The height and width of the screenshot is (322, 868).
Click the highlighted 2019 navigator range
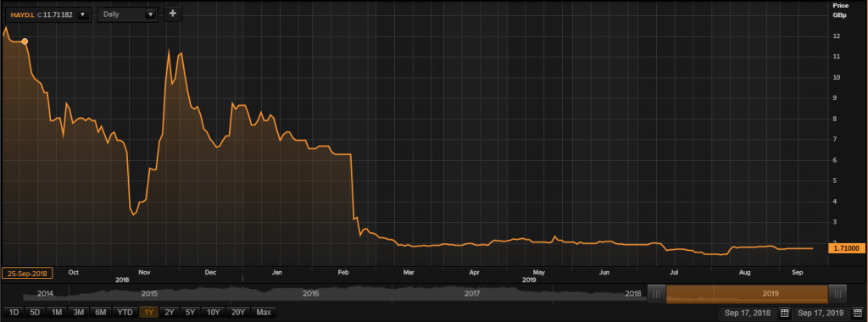(x=748, y=294)
